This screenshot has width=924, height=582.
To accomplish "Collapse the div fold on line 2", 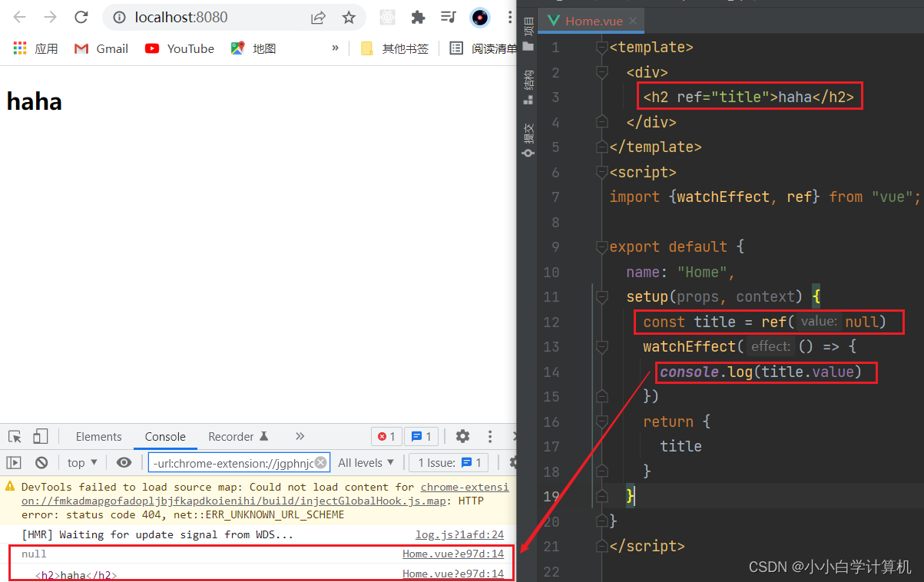I will pyautogui.click(x=603, y=72).
